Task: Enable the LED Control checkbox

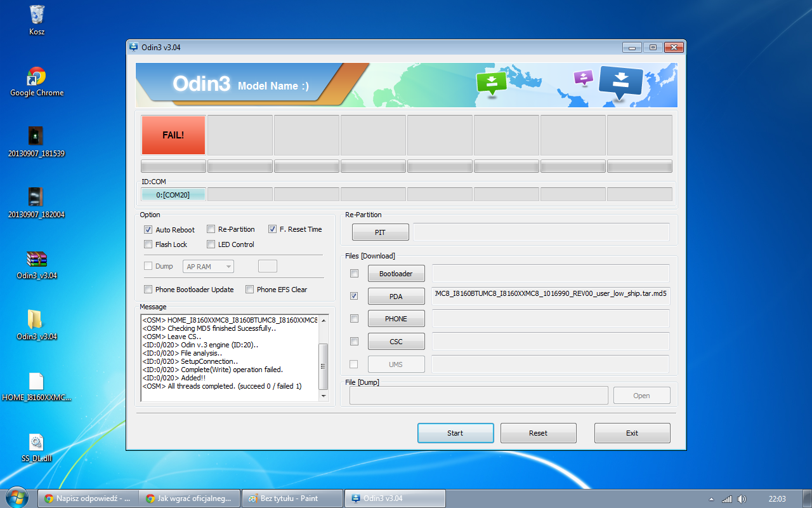Action: point(211,244)
